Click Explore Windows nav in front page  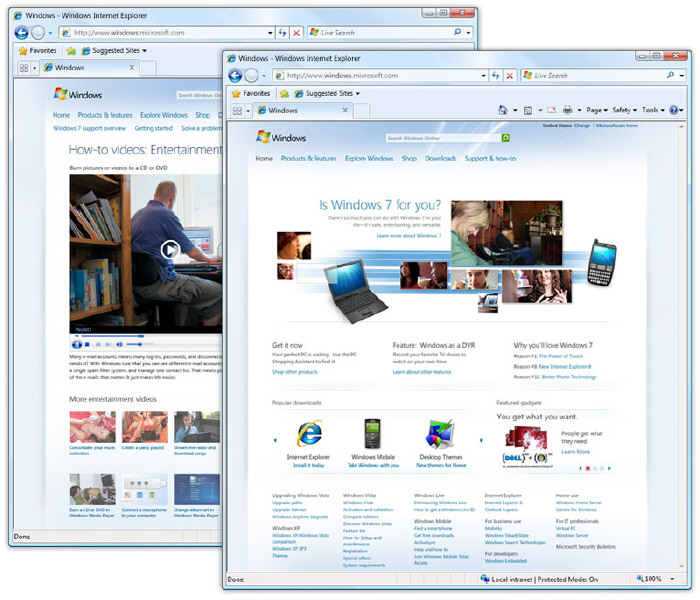[369, 158]
